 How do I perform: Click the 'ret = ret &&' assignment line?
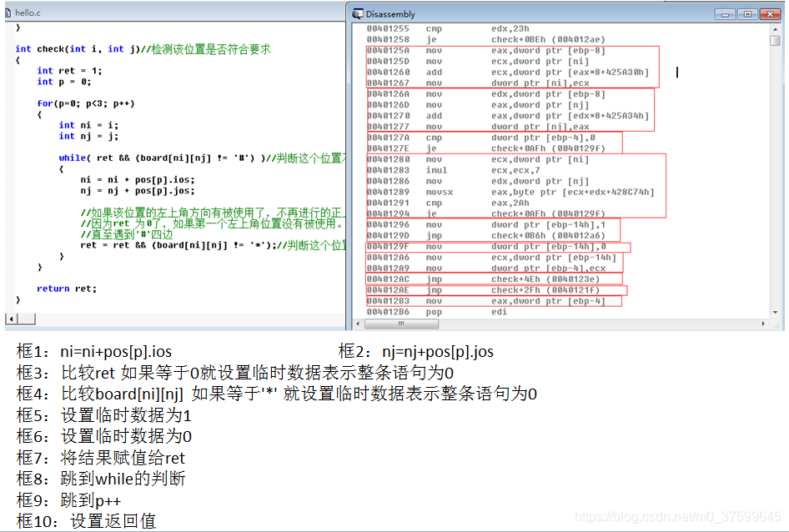coord(213,245)
